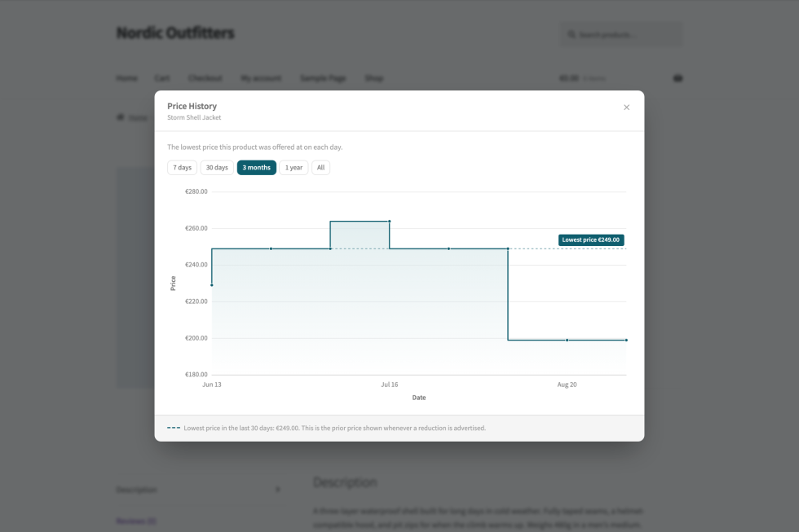Select the 1 year range

[294, 168]
